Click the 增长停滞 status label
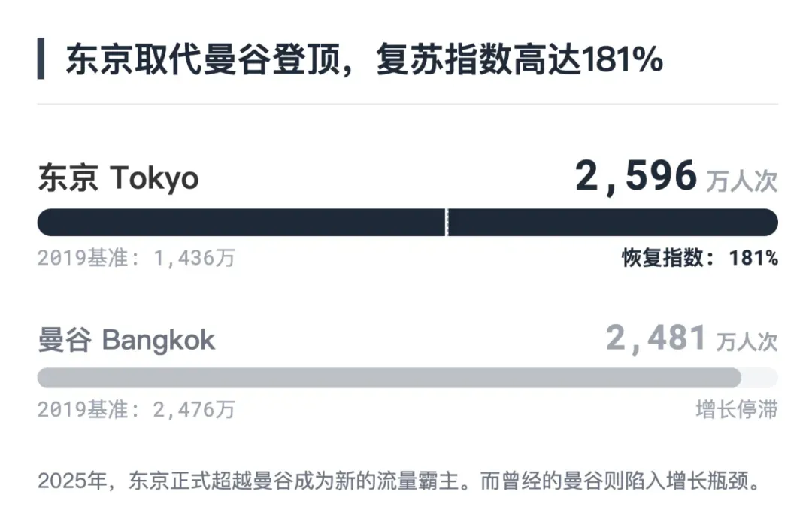 coord(737,409)
